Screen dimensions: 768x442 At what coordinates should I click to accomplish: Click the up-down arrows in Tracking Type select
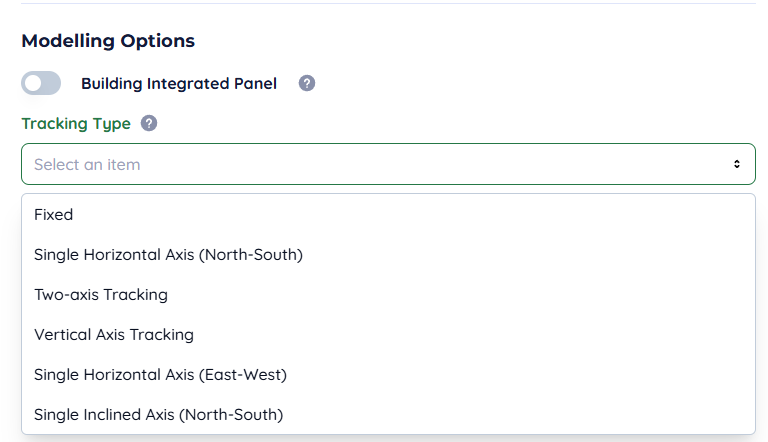[736, 164]
